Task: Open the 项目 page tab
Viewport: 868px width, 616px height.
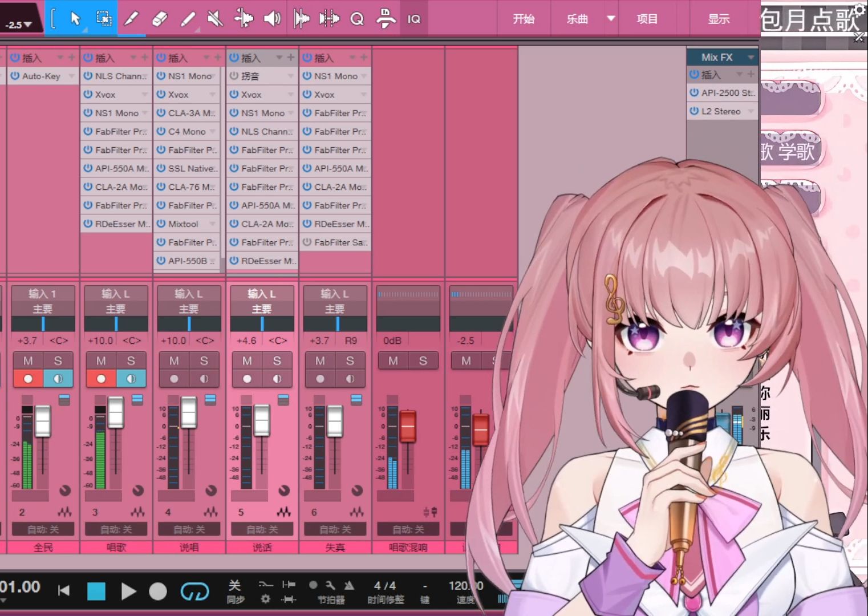Action: tap(647, 19)
